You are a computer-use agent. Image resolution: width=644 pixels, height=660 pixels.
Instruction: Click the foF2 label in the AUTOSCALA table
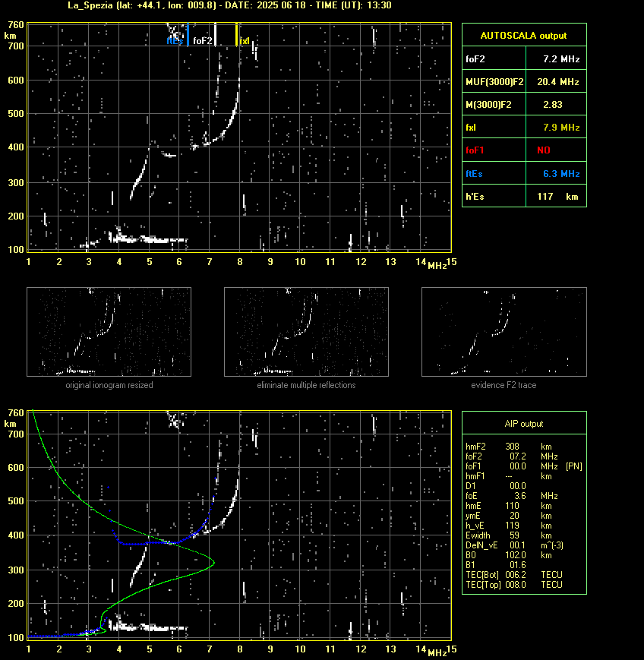[x=475, y=59]
